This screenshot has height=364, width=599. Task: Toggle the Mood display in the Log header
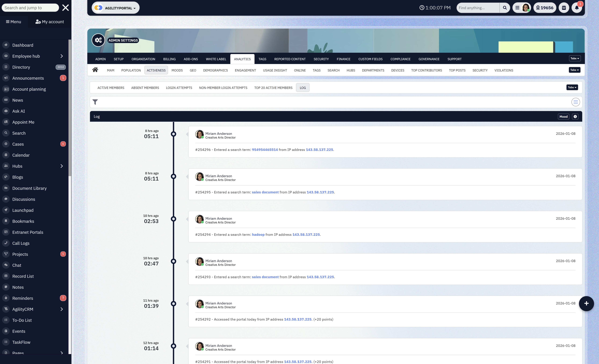point(564,116)
